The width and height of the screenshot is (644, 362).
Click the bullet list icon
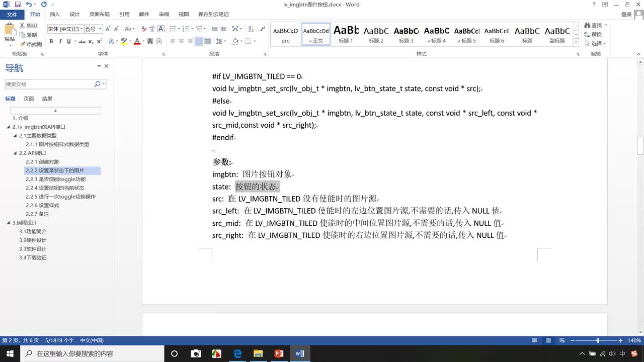(172, 29)
